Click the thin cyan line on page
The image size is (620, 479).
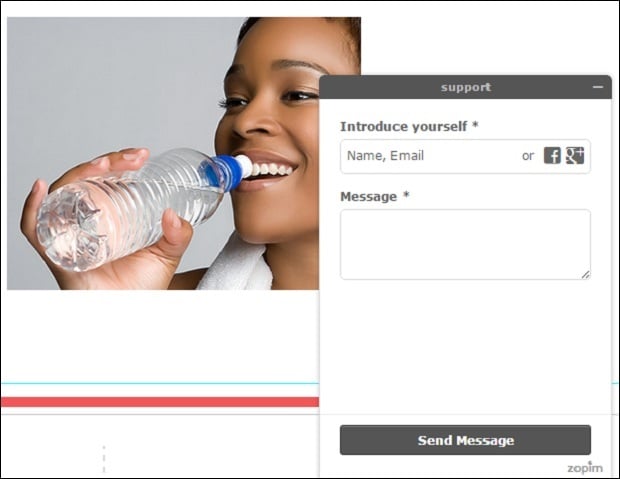point(160,383)
